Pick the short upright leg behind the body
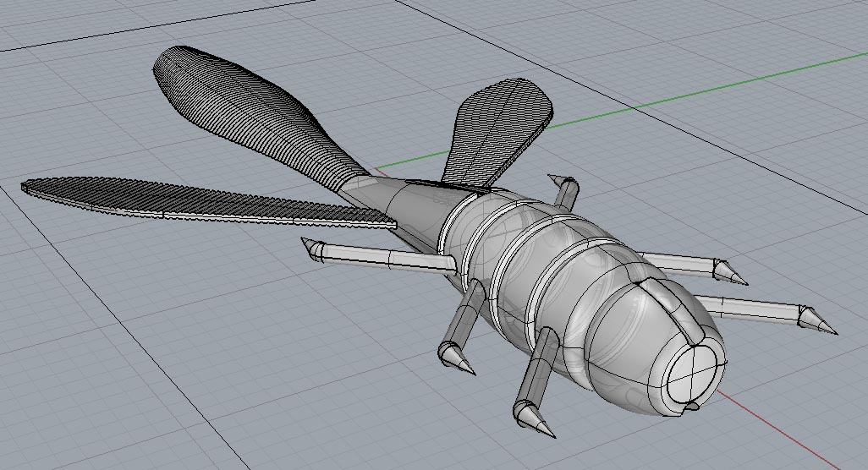The image size is (868, 470). pyautogui.click(x=564, y=191)
